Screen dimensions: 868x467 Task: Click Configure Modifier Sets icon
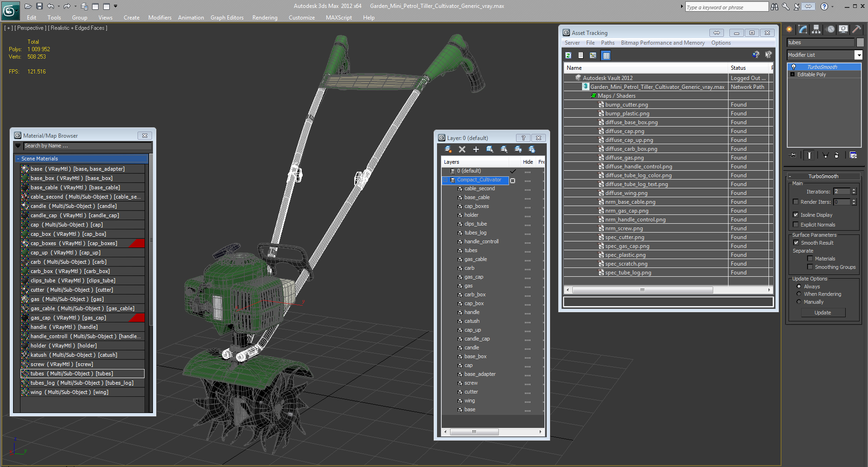(x=854, y=155)
